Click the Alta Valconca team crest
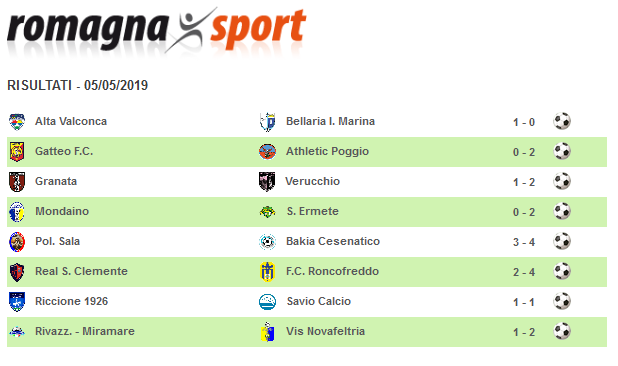The height and width of the screenshot is (366, 618). pos(17,122)
